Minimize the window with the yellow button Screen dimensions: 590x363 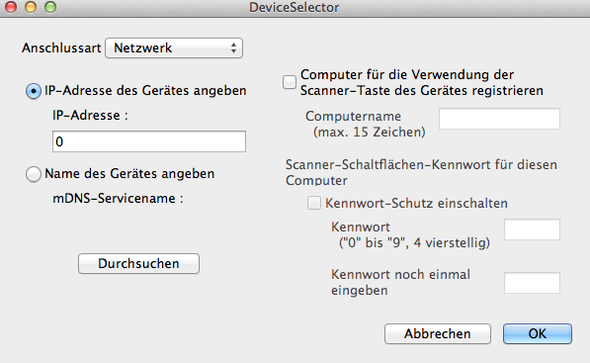point(30,7)
